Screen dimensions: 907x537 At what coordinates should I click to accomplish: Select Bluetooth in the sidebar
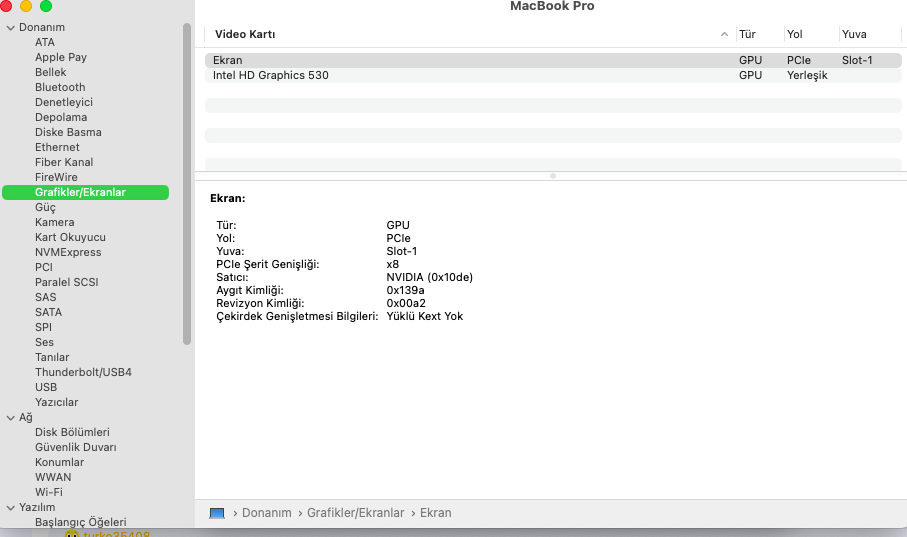click(60, 87)
